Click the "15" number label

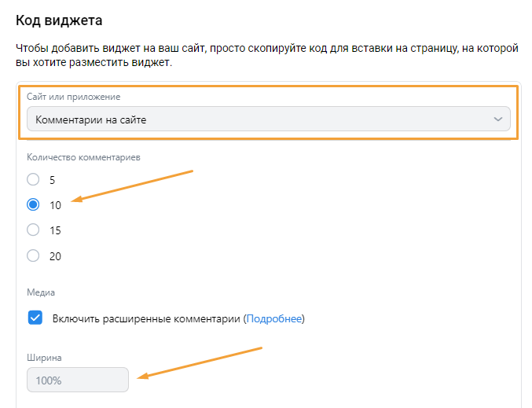tap(55, 230)
